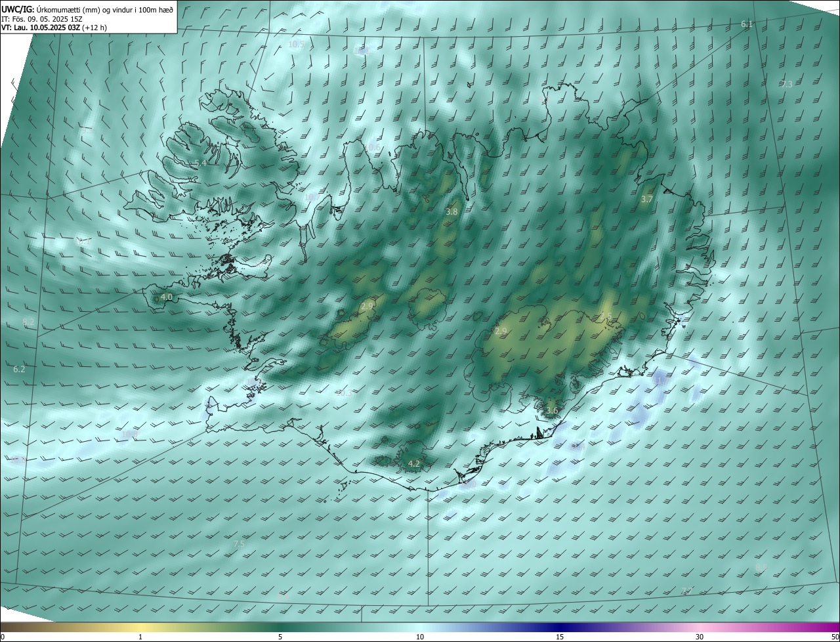The width and height of the screenshot is (840, 642).
Task: Click the '15' tick on the colour scale
Action: (x=560, y=637)
